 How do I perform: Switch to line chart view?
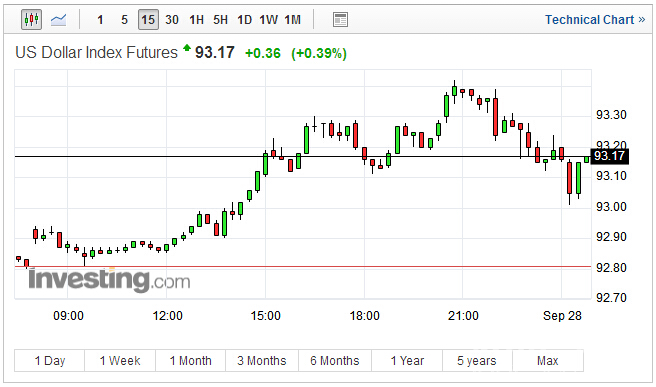click(x=58, y=19)
